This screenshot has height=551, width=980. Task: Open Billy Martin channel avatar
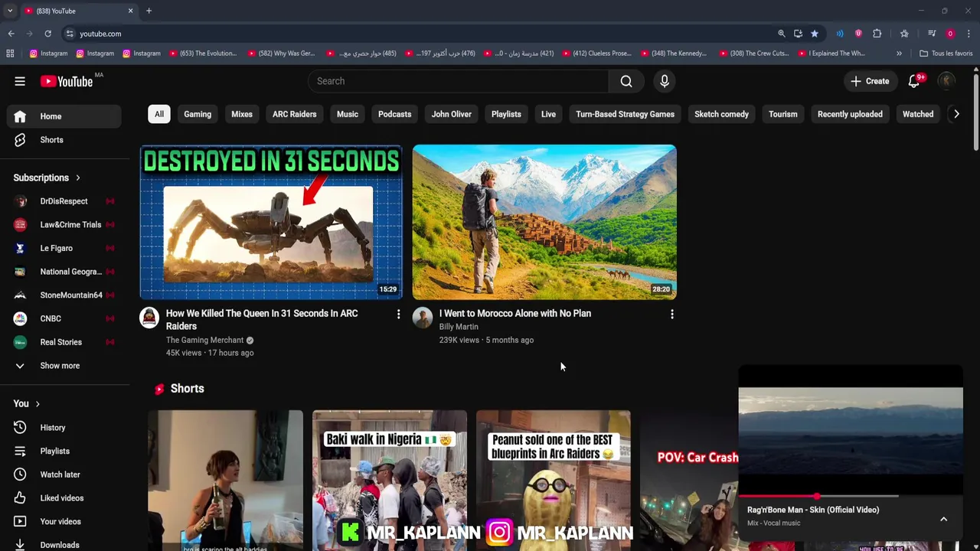point(423,318)
